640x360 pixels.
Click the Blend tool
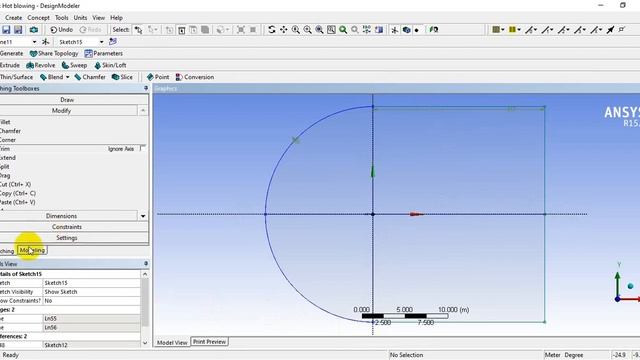(51, 77)
